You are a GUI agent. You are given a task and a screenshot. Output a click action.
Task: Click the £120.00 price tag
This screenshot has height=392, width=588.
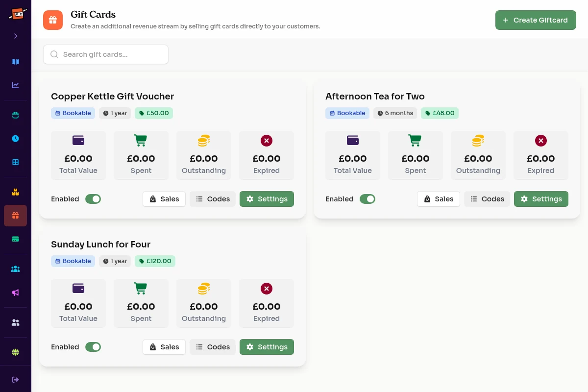click(x=155, y=261)
